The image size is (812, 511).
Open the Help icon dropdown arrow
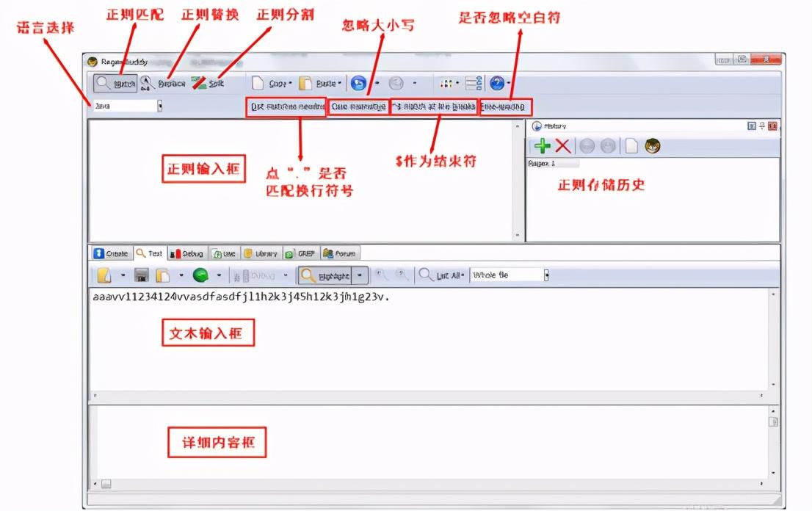point(509,84)
